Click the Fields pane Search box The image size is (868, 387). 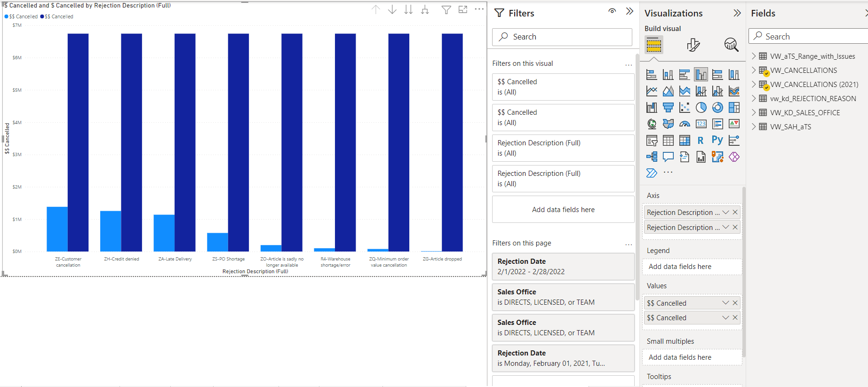click(809, 36)
